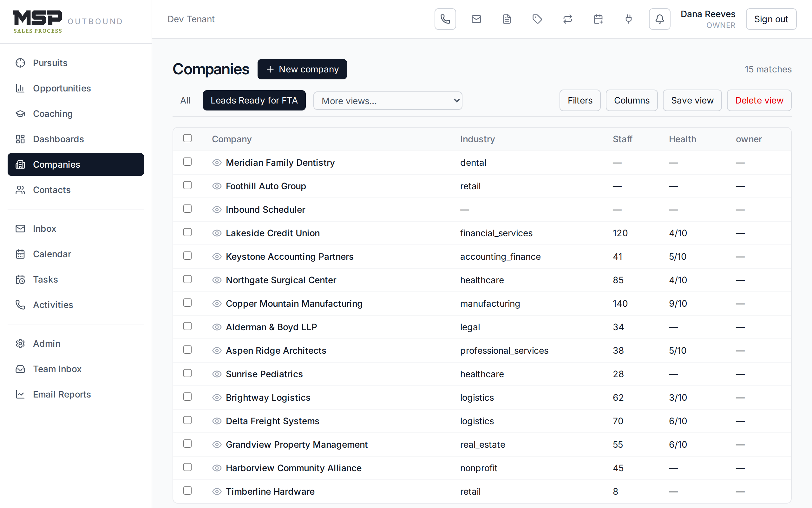
Task: Click the Health column header
Action: tap(683, 139)
